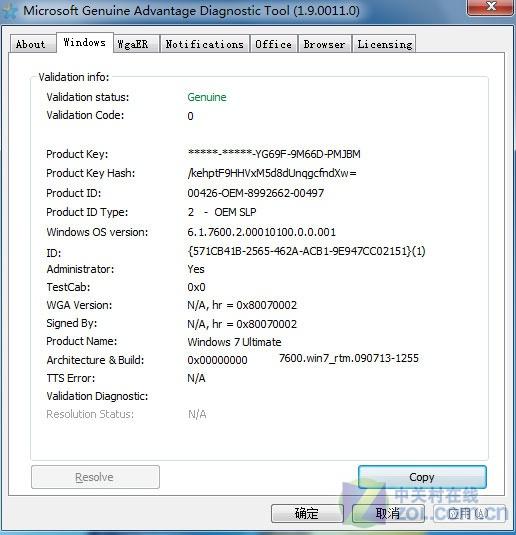The image size is (516, 535).
Task: Close the diagnostic tool window
Action: (x=491, y=7)
